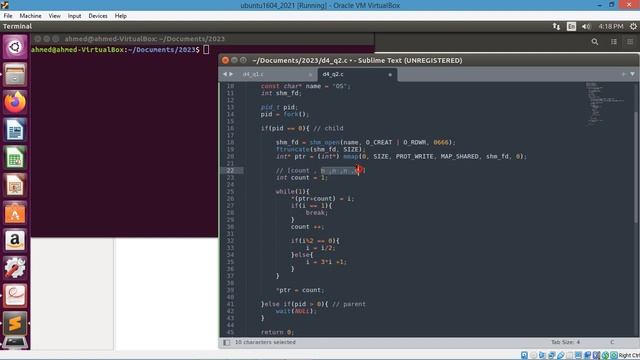Viewport: 640px width, 360px height.
Task: Click on 'break;' in line 28
Action: [x=317, y=213]
